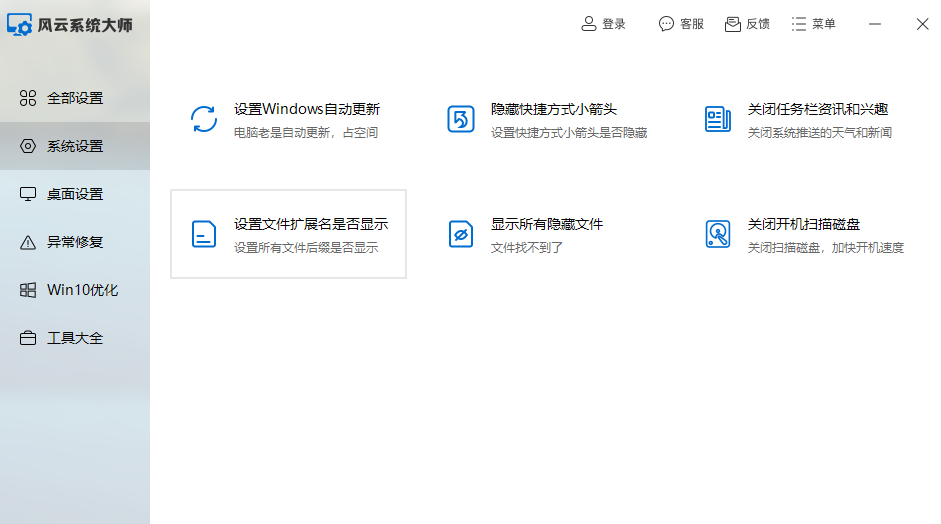The width and height of the screenshot is (941, 524).
Task: Open 关闭开机扫描磁盘 option title
Action: [804, 224]
